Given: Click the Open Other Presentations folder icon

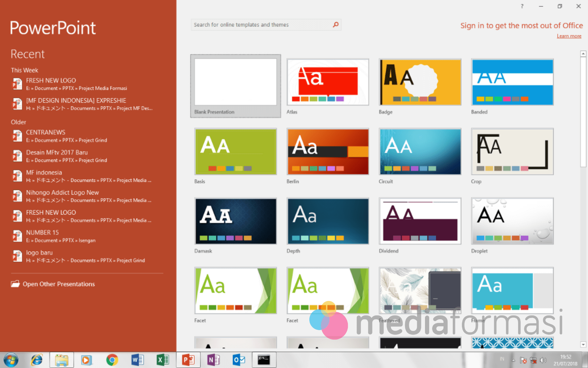Looking at the screenshot, I should click(15, 284).
